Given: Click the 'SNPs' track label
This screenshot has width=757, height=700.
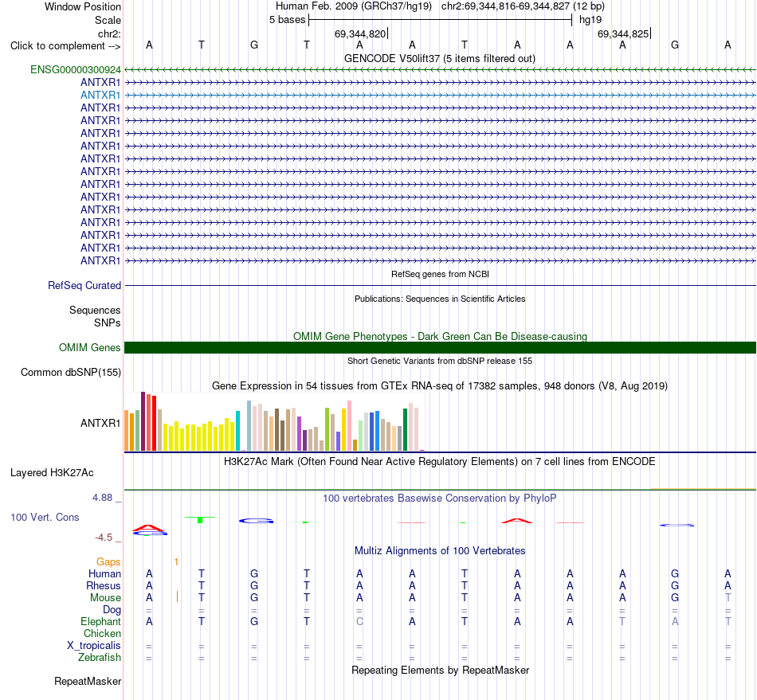Looking at the screenshot, I should [108, 323].
